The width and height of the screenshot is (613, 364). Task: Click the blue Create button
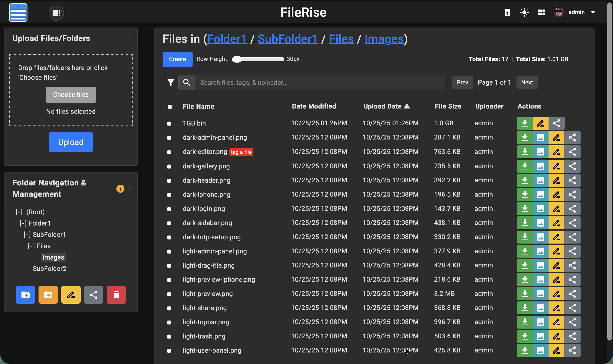[x=177, y=59]
